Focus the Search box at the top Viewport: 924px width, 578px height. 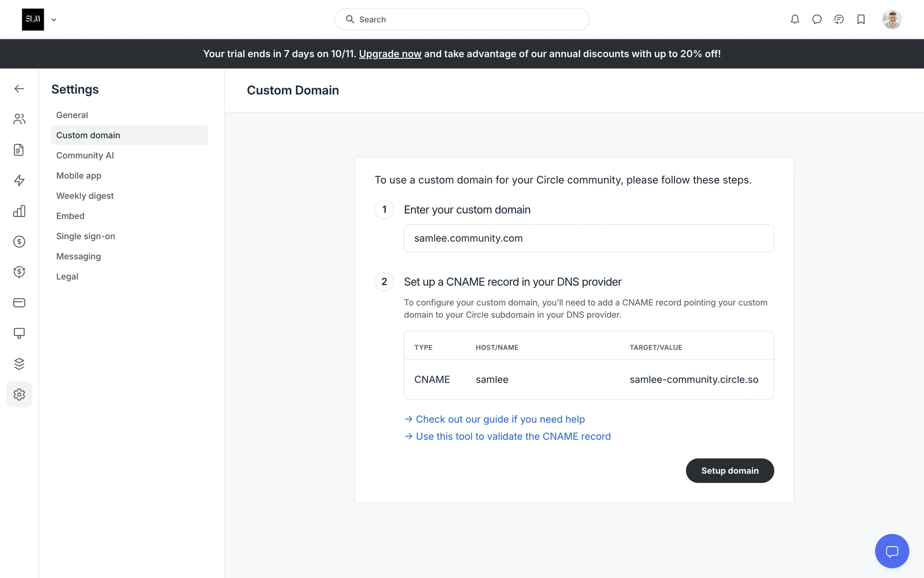click(x=462, y=19)
